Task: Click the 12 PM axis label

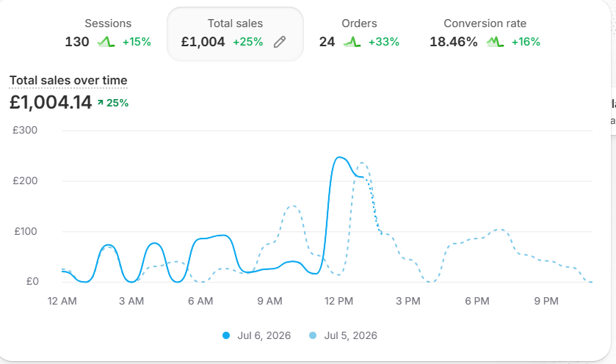Action: point(338,301)
